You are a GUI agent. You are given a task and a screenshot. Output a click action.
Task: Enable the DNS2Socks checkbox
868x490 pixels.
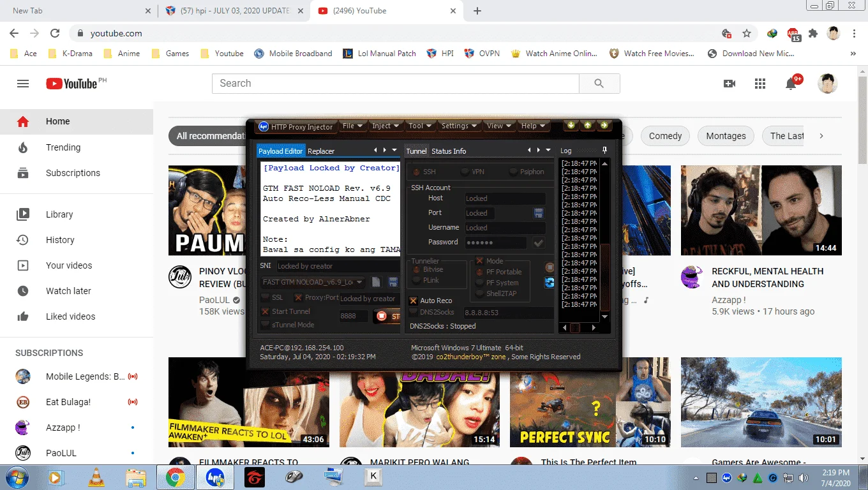tap(414, 312)
